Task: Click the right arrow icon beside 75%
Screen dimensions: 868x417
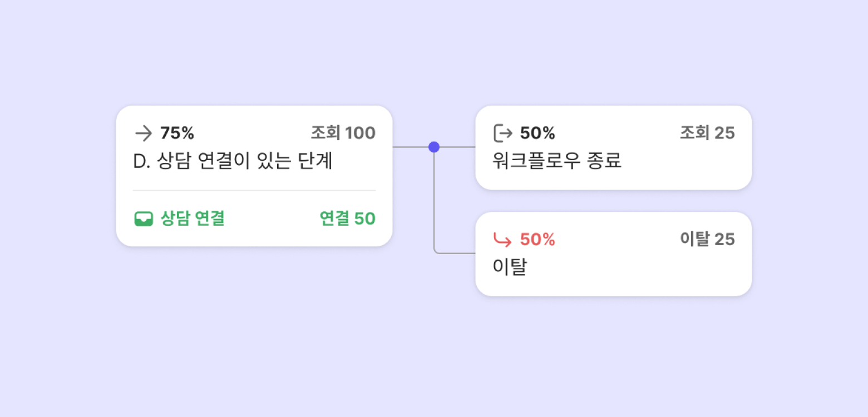Action: click(144, 133)
